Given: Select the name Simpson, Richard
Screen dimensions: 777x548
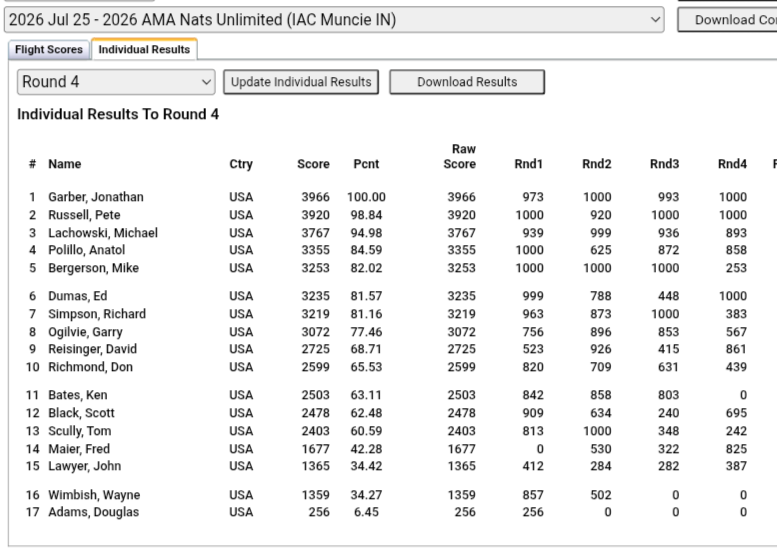Looking at the screenshot, I should 97,314.
